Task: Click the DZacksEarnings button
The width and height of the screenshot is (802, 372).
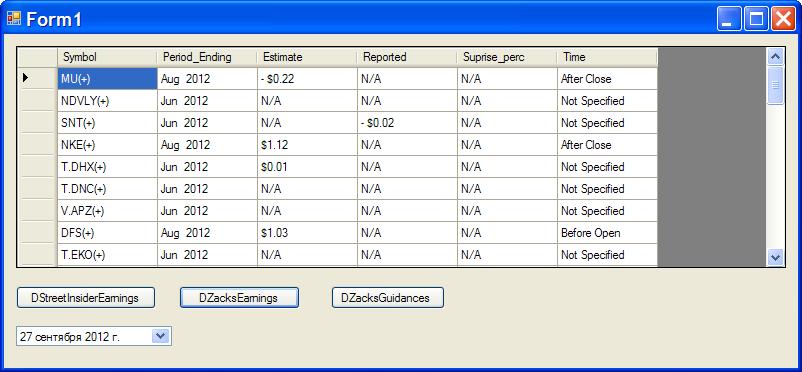Action: click(239, 298)
